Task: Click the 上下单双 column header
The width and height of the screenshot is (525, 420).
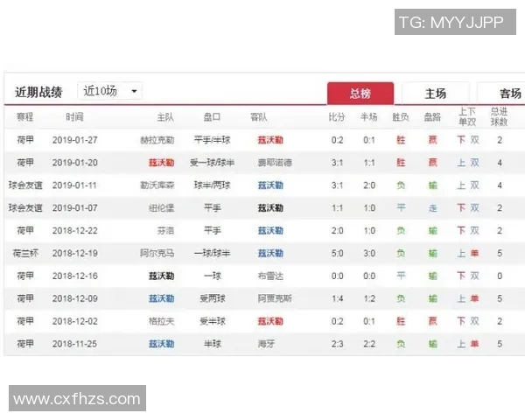Action: click(467, 116)
